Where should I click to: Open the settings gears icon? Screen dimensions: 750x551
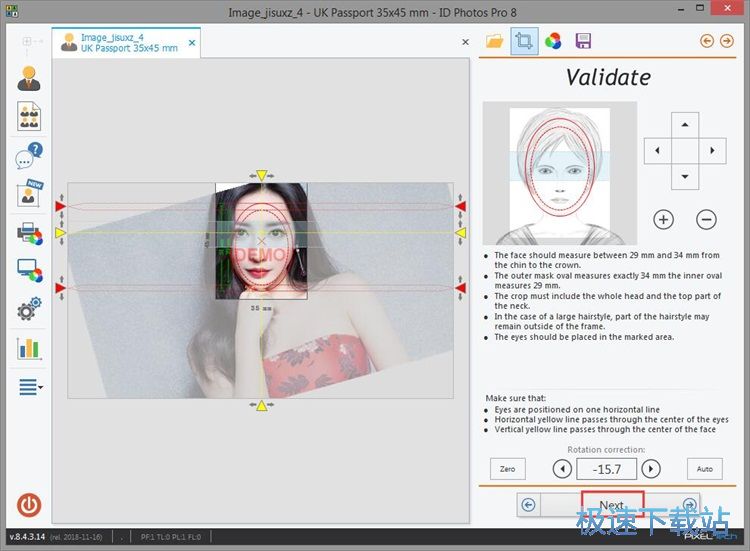[x=29, y=310]
